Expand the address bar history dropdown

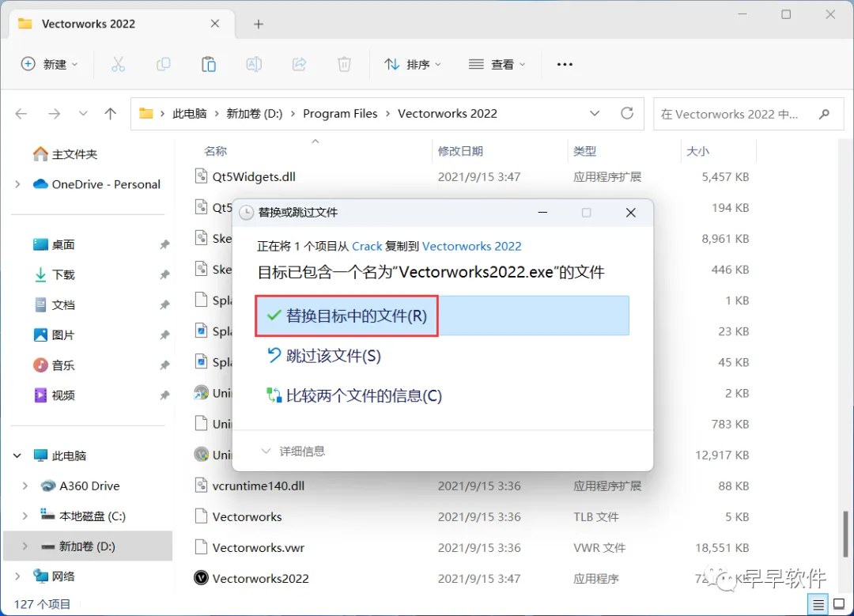[x=595, y=113]
